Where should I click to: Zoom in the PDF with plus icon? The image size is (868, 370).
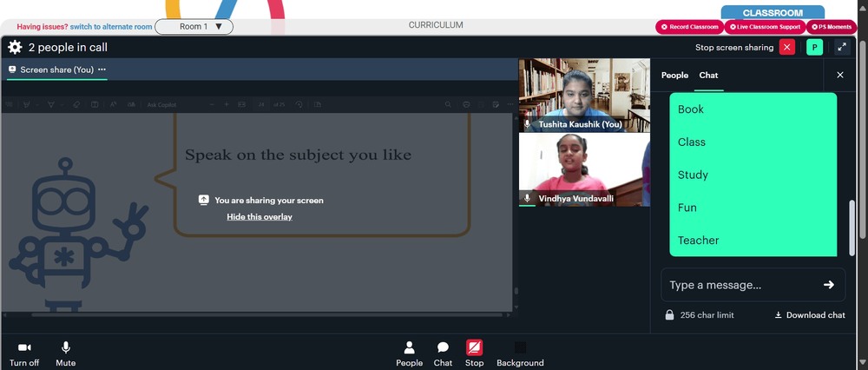click(x=227, y=104)
